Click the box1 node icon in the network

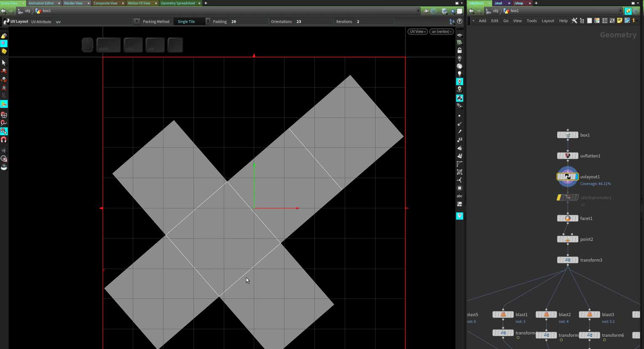tap(568, 135)
